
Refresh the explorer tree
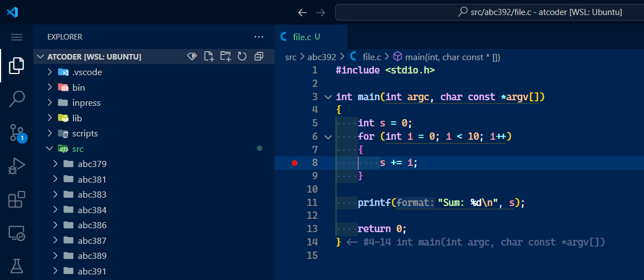(242, 57)
